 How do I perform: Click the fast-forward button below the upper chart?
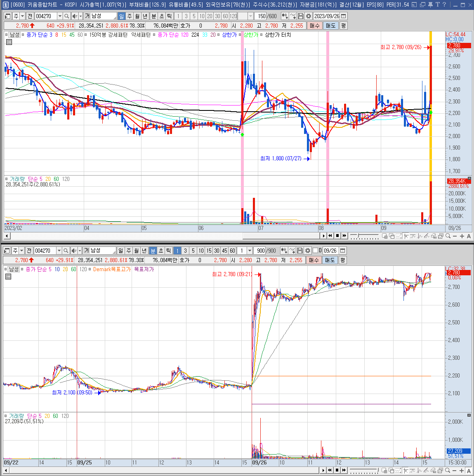point(344,236)
